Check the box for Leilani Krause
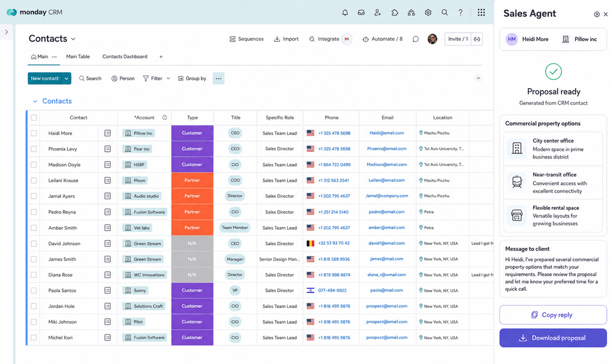The width and height of the screenshot is (612, 364). (x=34, y=180)
